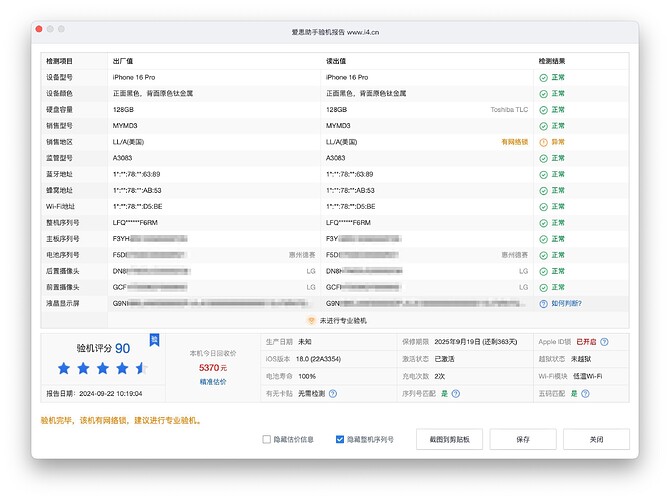Viewport: 670px width, 500px height.
Task: Click the question icon beside 如何判断?
Action: pyautogui.click(x=543, y=304)
